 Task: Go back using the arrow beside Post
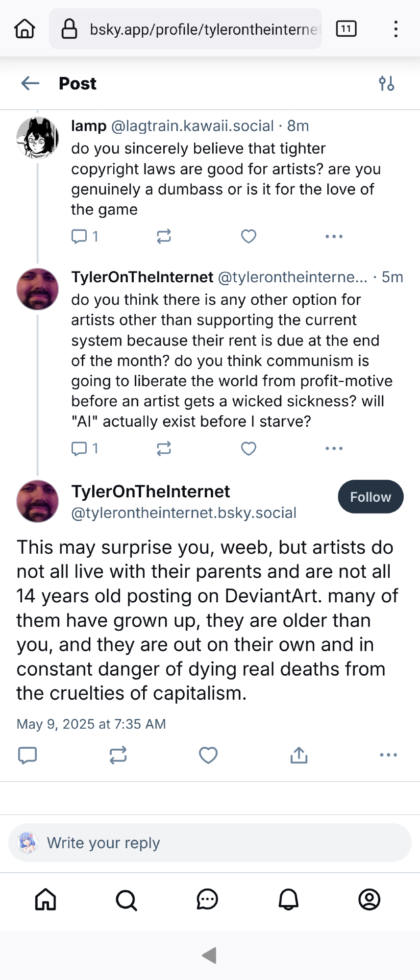[30, 83]
